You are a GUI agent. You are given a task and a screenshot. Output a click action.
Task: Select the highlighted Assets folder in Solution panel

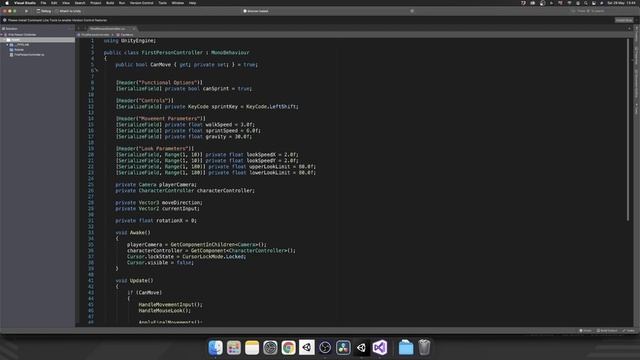point(37,40)
